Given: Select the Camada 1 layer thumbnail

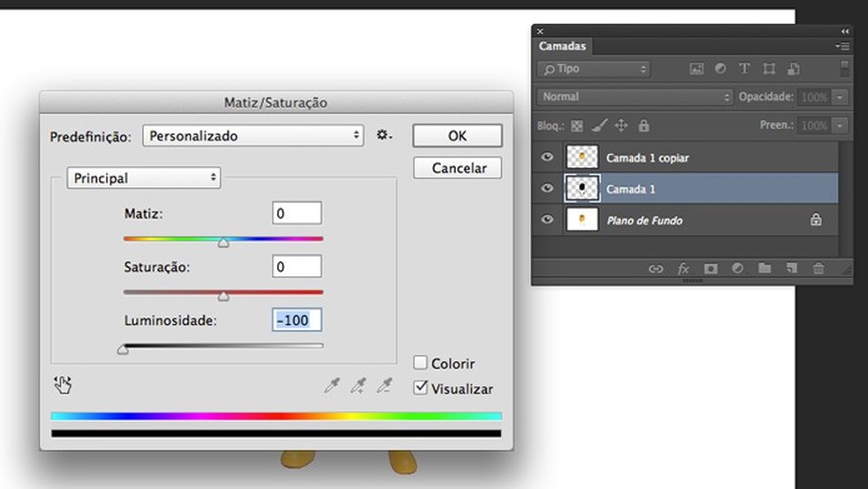Looking at the screenshot, I should tap(582, 188).
